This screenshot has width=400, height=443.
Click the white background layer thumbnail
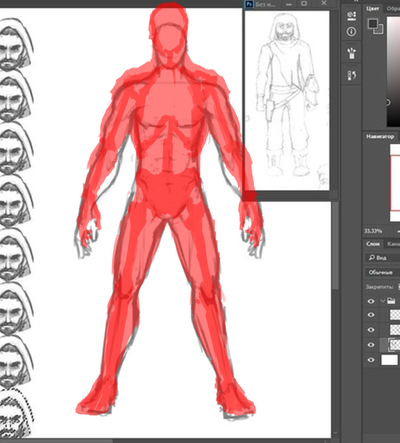390,360
